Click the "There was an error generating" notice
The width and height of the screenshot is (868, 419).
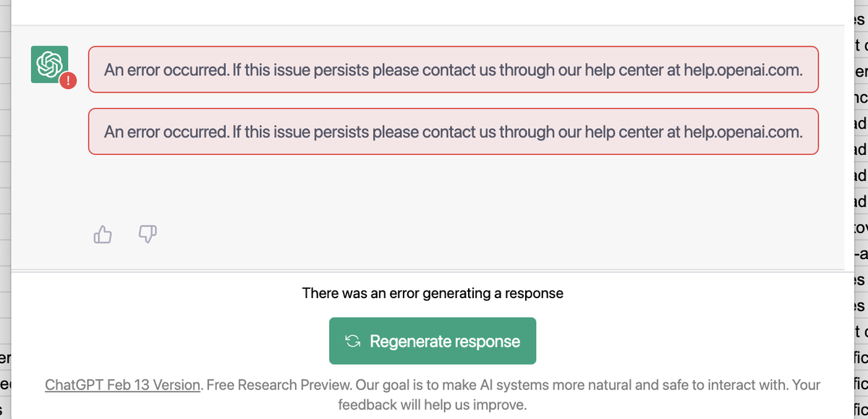[432, 293]
